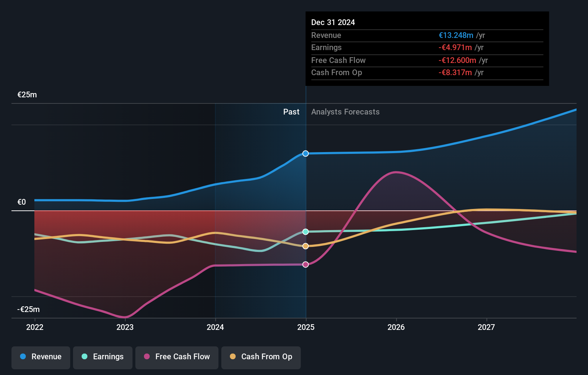Toggle Free Cash Flow series off
This screenshot has width=588, height=375.
pos(177,357)
